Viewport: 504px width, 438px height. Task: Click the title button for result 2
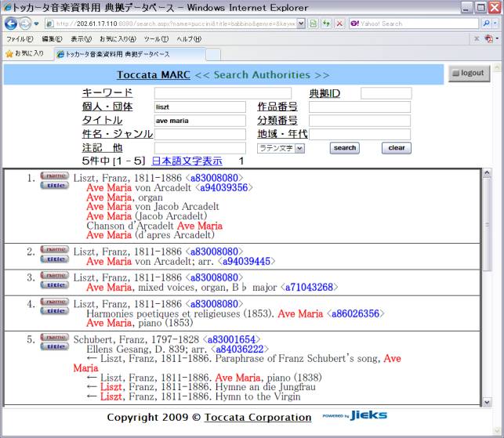point(55,259)
